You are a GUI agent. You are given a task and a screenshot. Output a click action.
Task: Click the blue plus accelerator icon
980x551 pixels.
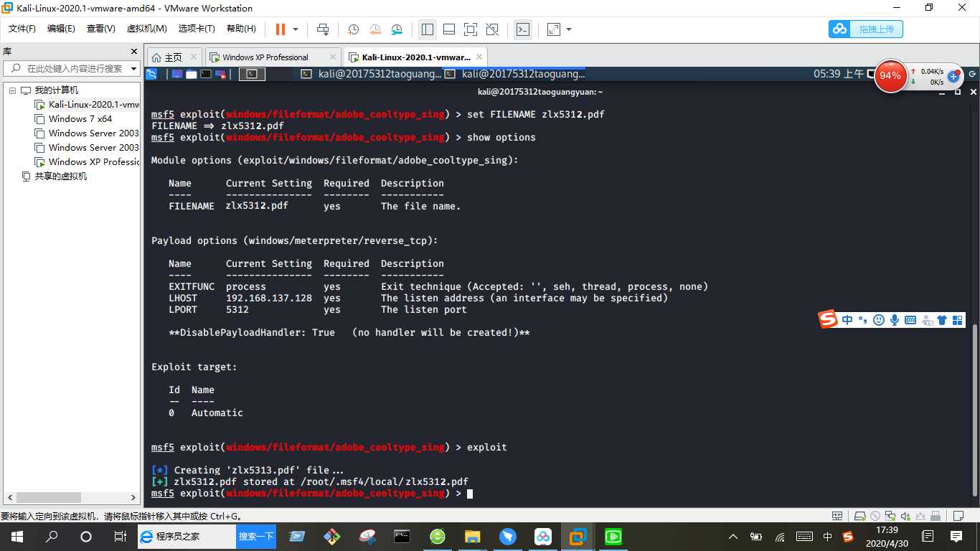(953, 76)
